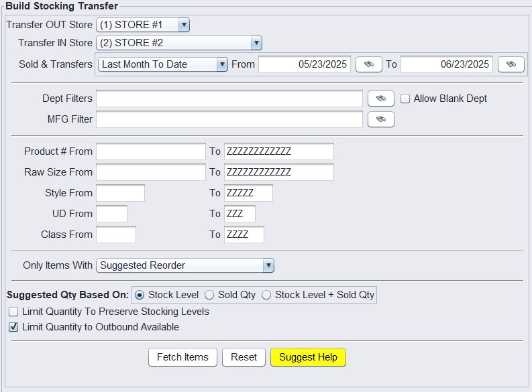Open the Dept Filters lookup icon
Image resolution: width=532 pixels, height=392 pixels.
click(381, 99)
